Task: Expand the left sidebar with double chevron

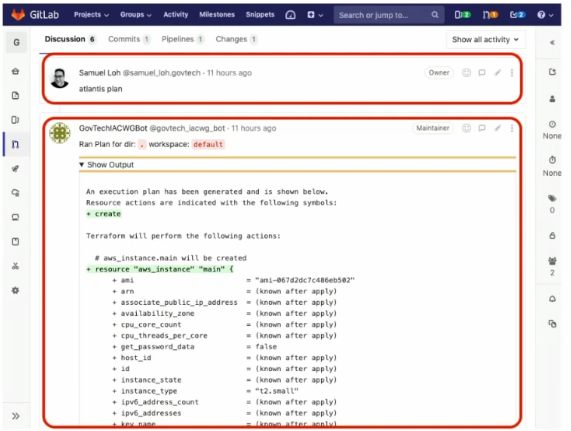Action: [15, 416]
